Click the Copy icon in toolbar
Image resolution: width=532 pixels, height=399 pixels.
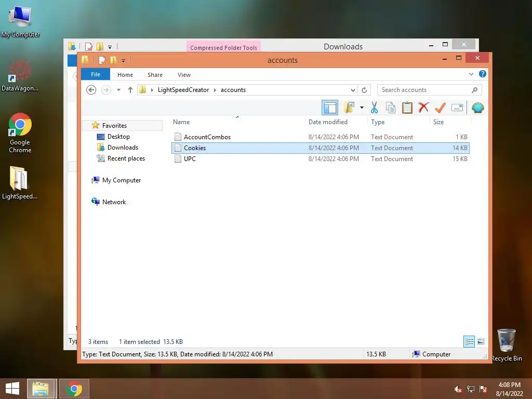pos(391,108)
